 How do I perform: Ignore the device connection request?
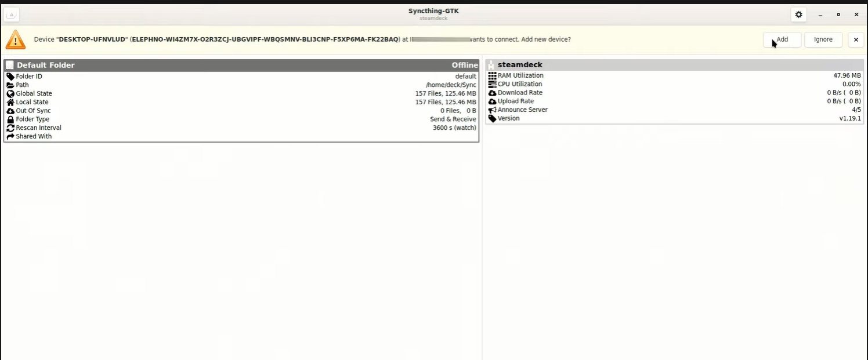[x=823, y=39]
